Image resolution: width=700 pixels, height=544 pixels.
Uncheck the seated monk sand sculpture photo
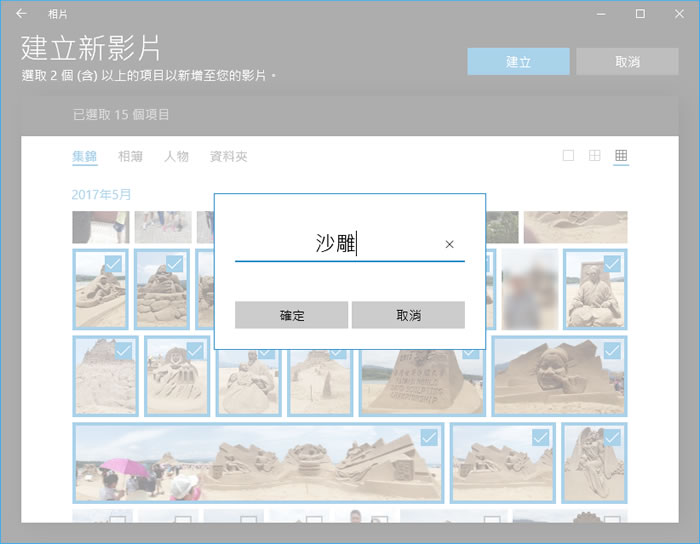coord(595,289)
